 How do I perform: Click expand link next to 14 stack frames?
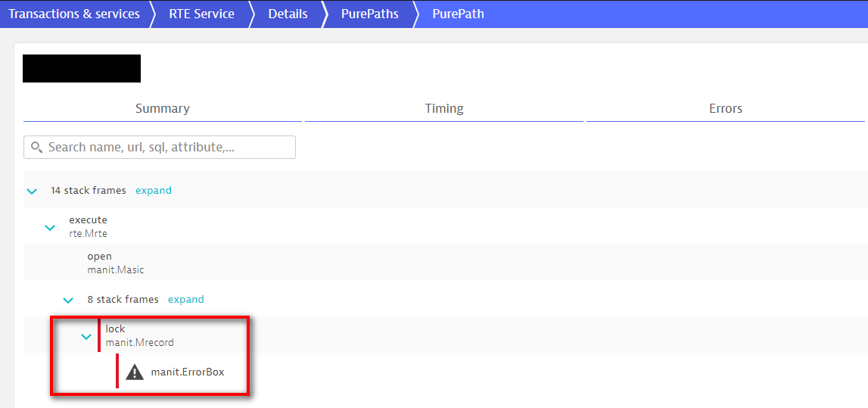[154, 191]
